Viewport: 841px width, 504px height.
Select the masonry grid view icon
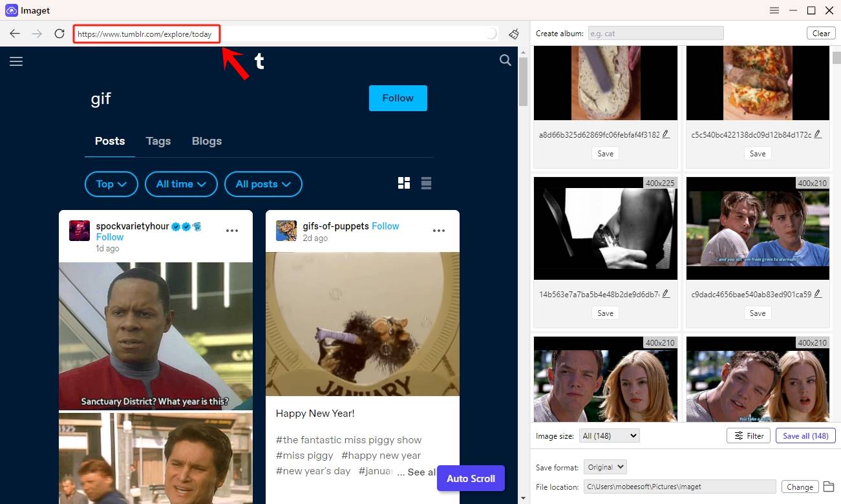403,183
